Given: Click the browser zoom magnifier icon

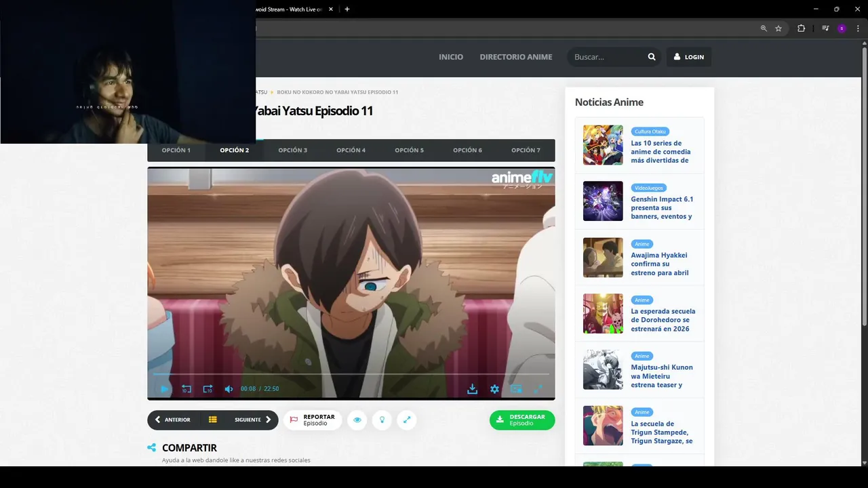Looking at the screenshot, I should pos(764,28).
